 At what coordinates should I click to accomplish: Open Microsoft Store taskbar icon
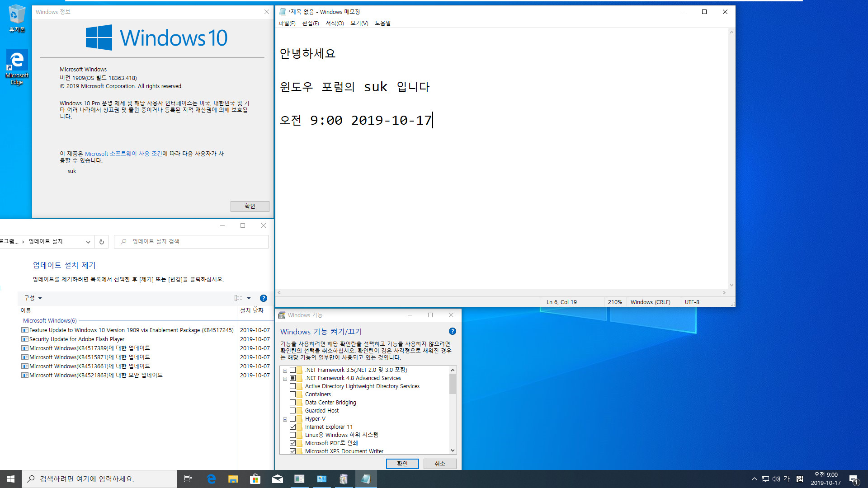(255, 479)
